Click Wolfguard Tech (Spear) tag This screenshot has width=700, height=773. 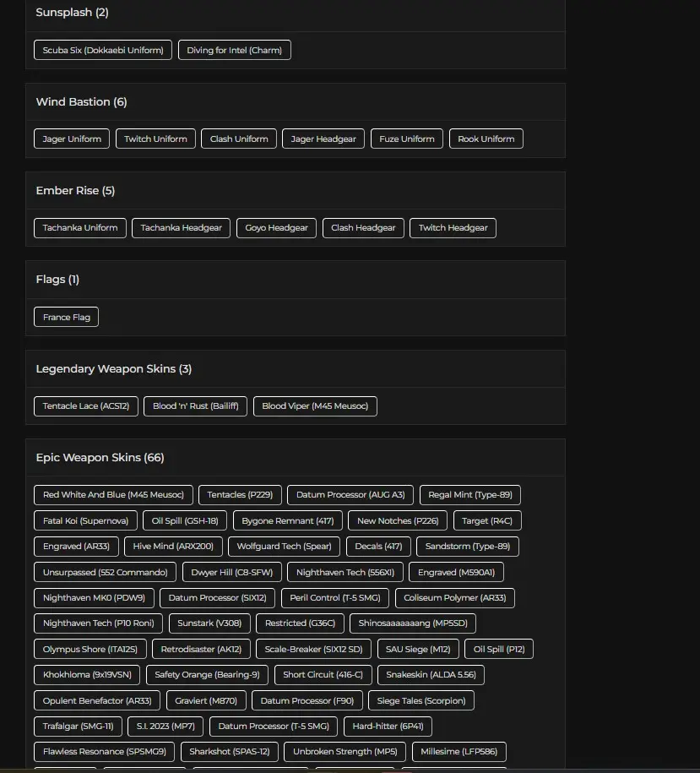point(285,547)
